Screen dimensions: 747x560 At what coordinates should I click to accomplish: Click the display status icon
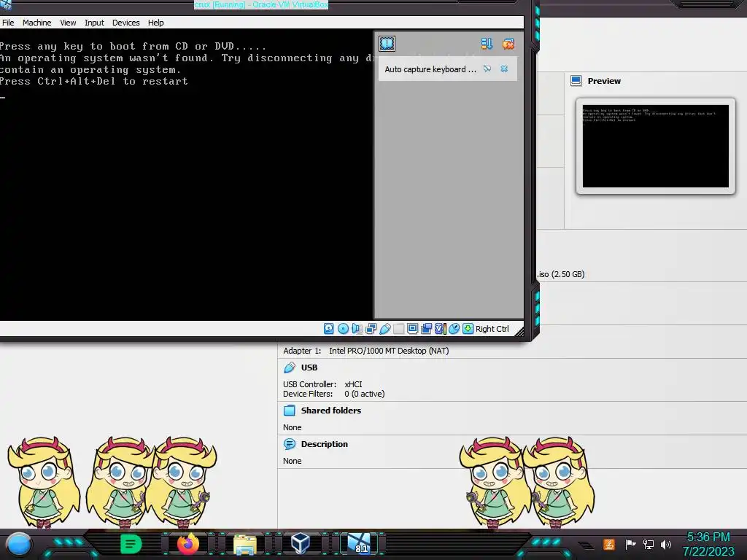tap(413, 329)
